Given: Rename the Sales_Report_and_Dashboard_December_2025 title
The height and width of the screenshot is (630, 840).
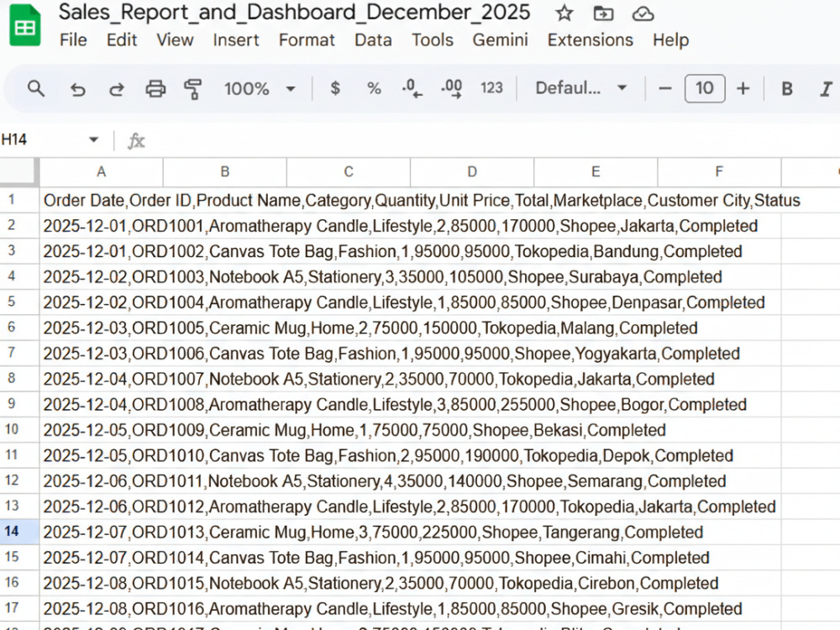Looking at the screenshot, I should 294,13.
